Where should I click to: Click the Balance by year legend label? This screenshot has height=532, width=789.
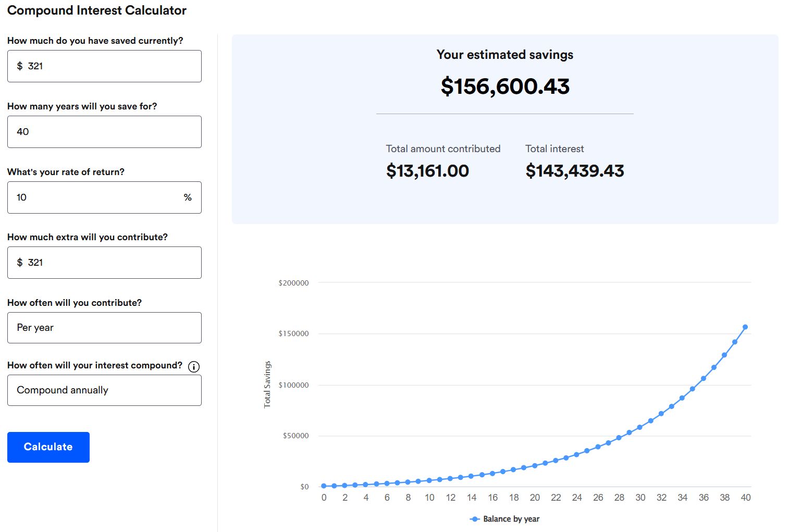click(511, 519)
